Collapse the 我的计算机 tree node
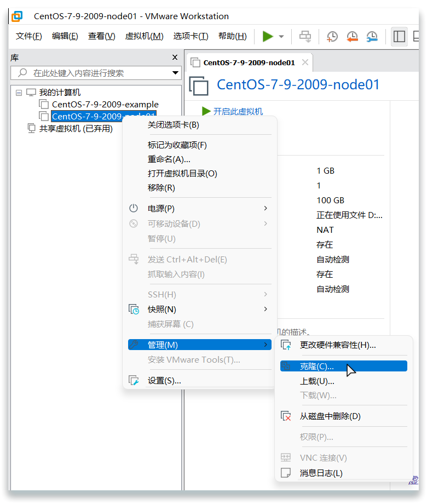 (x=19, y=93)
